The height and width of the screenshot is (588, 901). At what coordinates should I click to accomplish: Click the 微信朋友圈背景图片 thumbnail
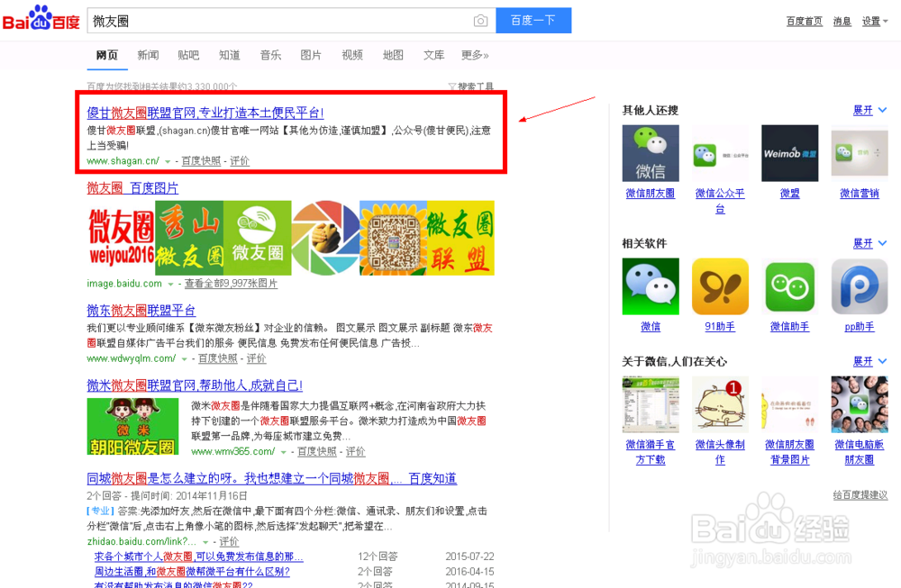click(789, 404)
